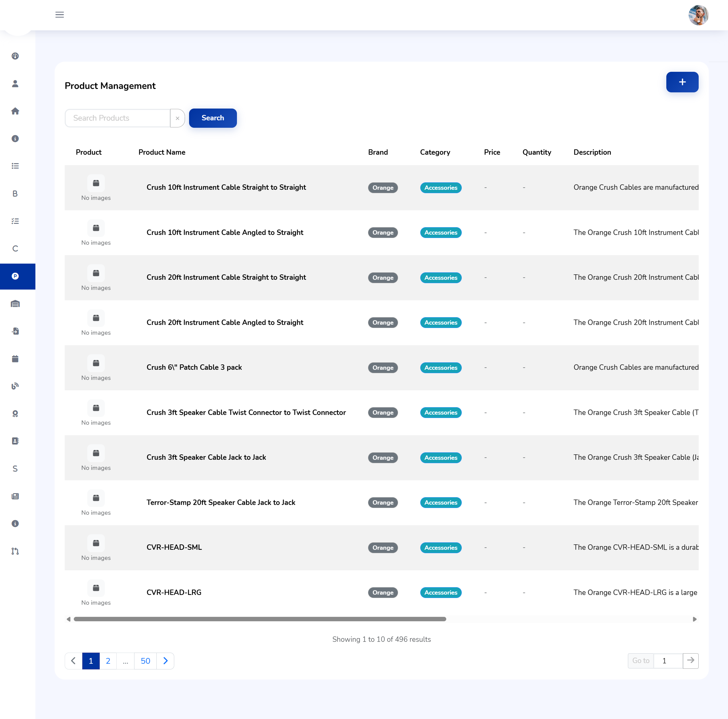Select Crush 10ft Instrument Cable Straight to Straight

tap(226, 187)
